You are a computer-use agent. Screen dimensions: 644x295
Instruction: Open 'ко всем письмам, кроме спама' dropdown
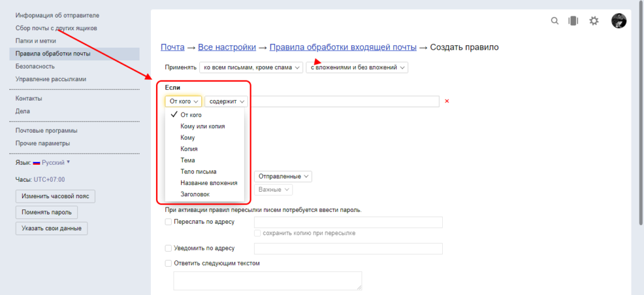point(251,67)
